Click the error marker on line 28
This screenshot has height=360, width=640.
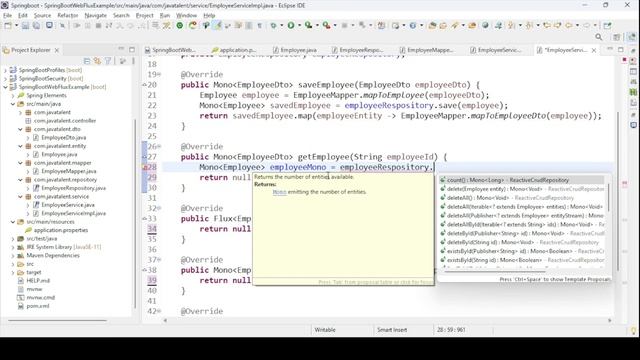pos(144,167)
